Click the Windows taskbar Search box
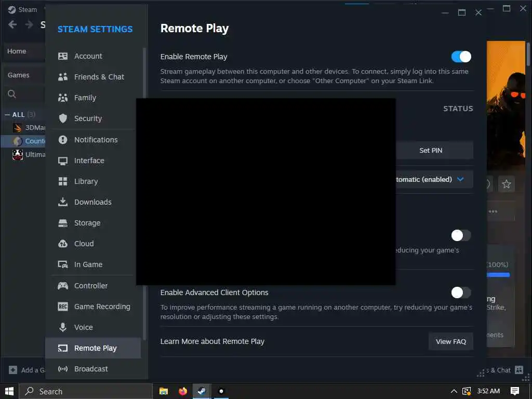This screenshot has height=399, width=532. [x=86, y=391]
